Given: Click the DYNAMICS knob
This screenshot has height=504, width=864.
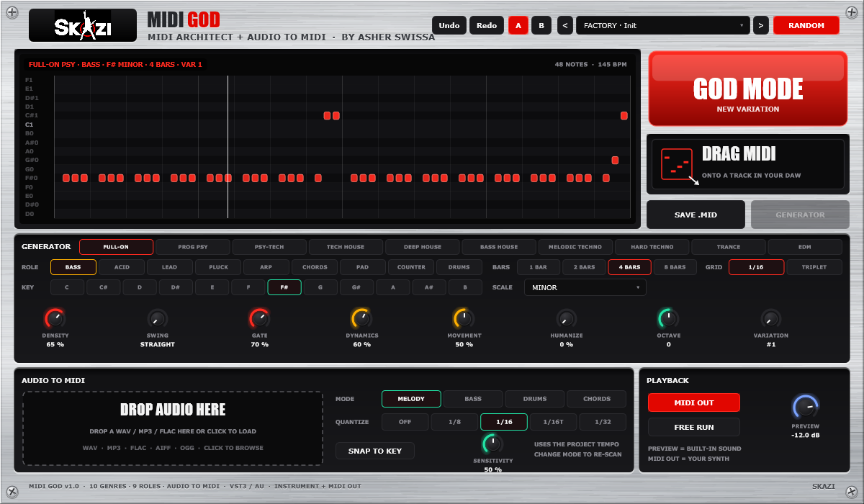Looking at the screenshot, I should 362,318.
